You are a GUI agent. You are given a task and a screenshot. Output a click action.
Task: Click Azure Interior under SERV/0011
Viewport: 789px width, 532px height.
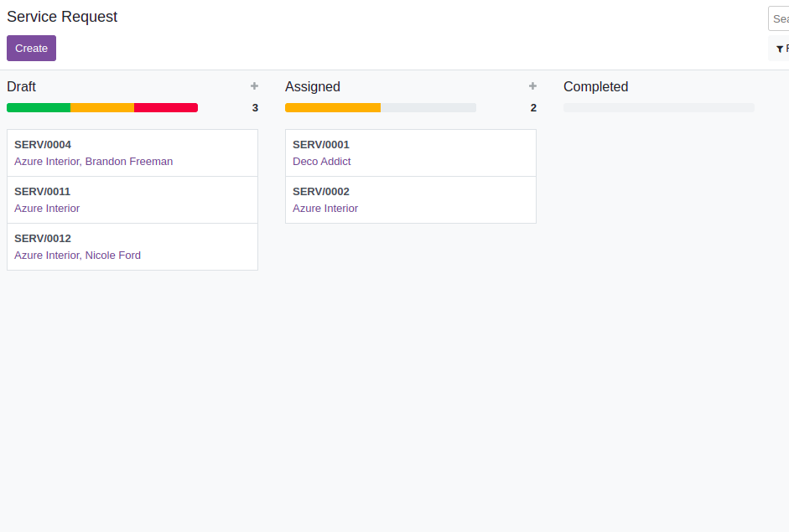point(47,208)
